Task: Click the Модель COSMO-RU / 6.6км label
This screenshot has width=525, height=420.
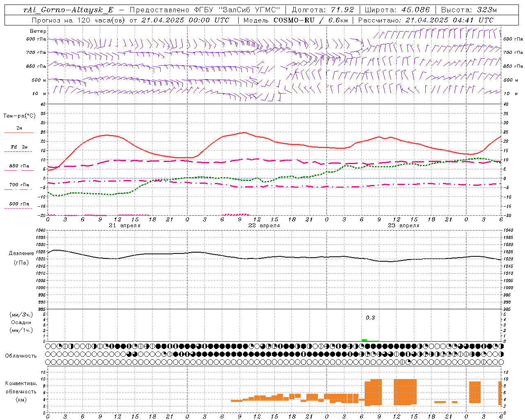Action: (x=296, y=20)
